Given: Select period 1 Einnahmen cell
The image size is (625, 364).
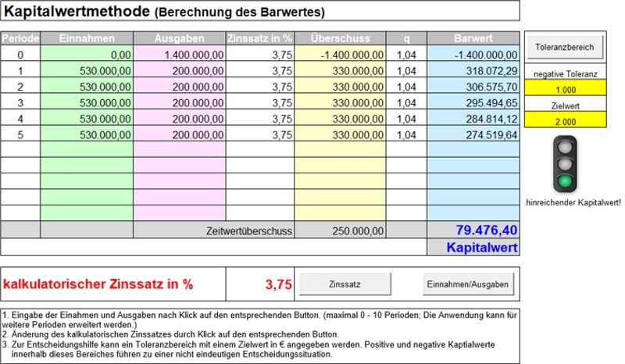Looking at the screenshot, I should 86,70.
